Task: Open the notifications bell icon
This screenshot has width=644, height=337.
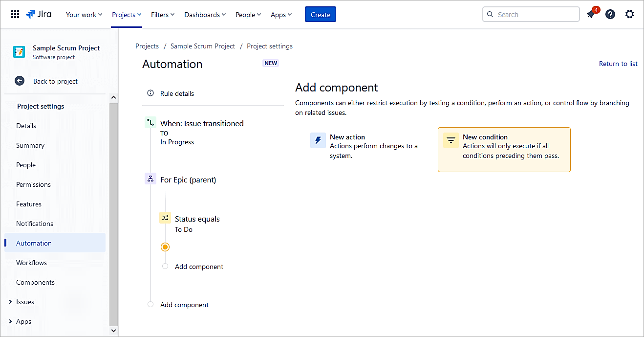Action: [x=591, y=15]
